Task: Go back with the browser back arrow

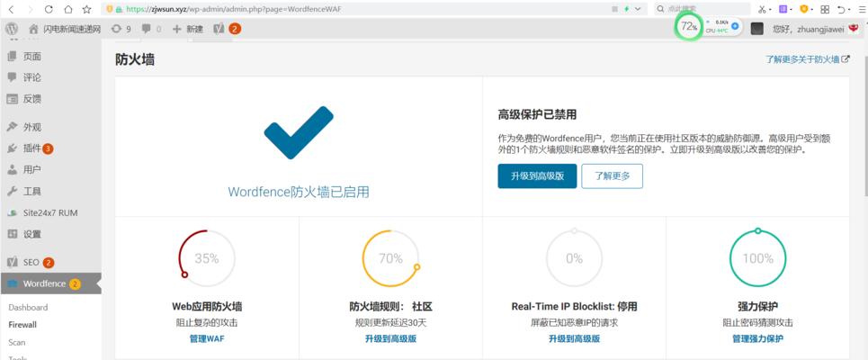Action: 12,9
